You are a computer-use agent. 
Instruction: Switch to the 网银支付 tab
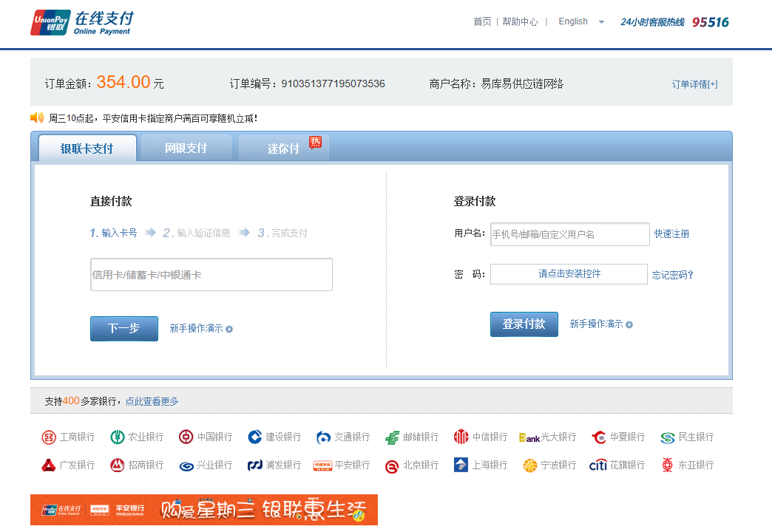pos(186,148)
